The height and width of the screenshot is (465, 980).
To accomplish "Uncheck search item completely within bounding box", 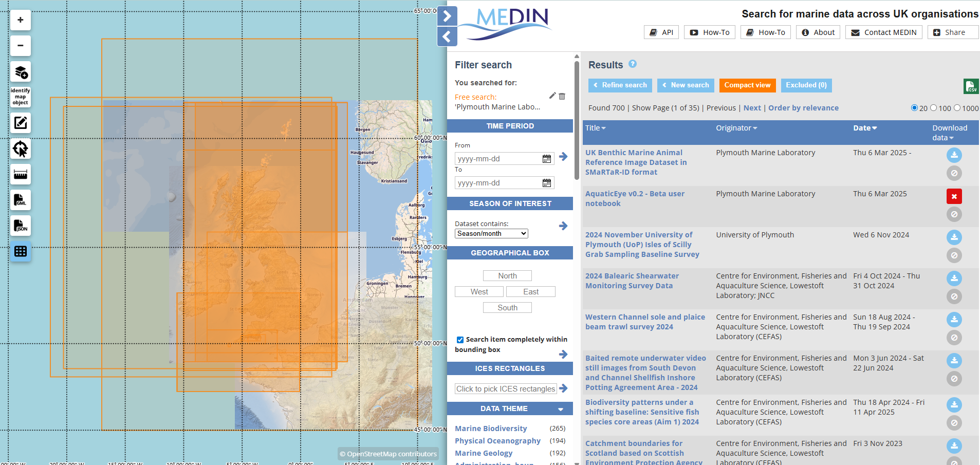I will pyautogui.click(x=460, y=340).
